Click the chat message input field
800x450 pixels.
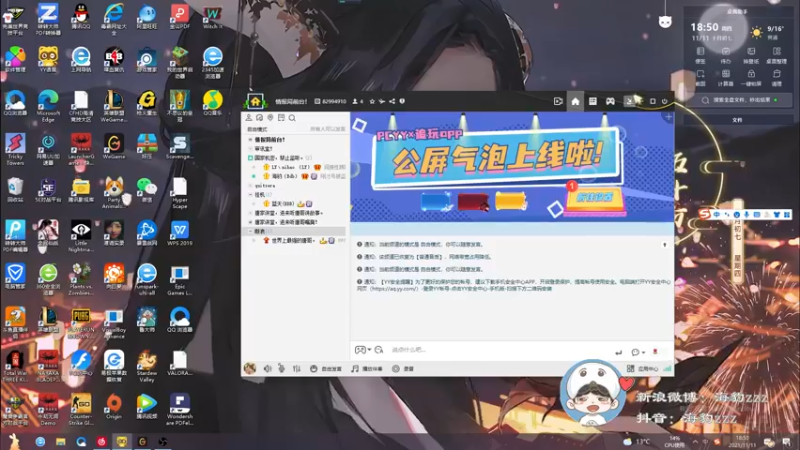500,350
